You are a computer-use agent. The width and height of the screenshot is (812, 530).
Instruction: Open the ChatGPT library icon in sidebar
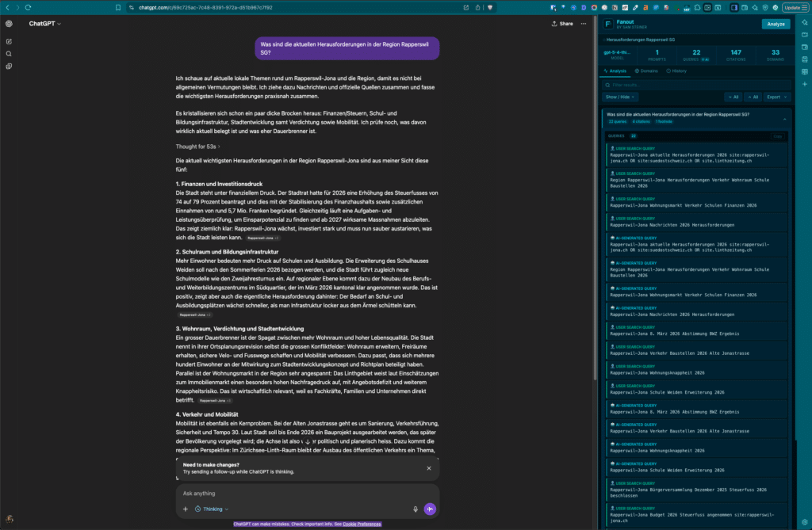[10, 66]
